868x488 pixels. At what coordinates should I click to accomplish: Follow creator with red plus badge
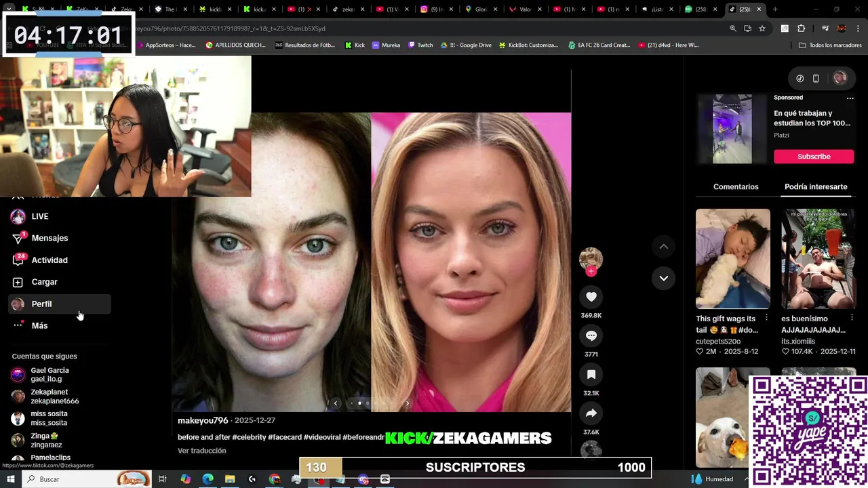(x=591, y=271)
